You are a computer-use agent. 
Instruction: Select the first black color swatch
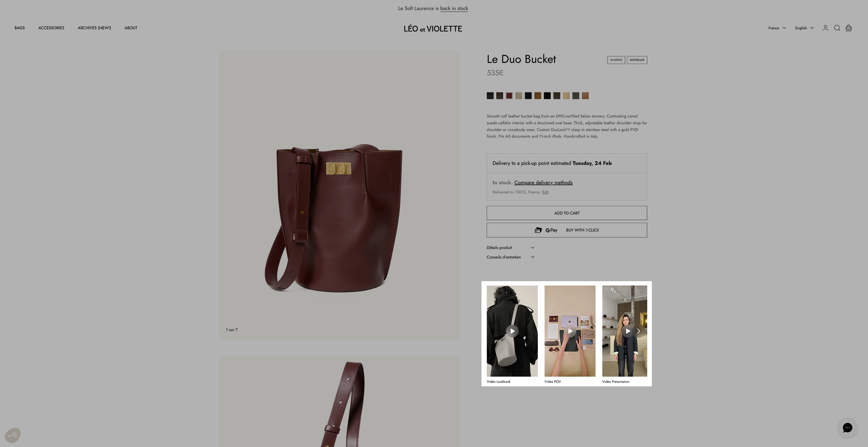[490, 96]
